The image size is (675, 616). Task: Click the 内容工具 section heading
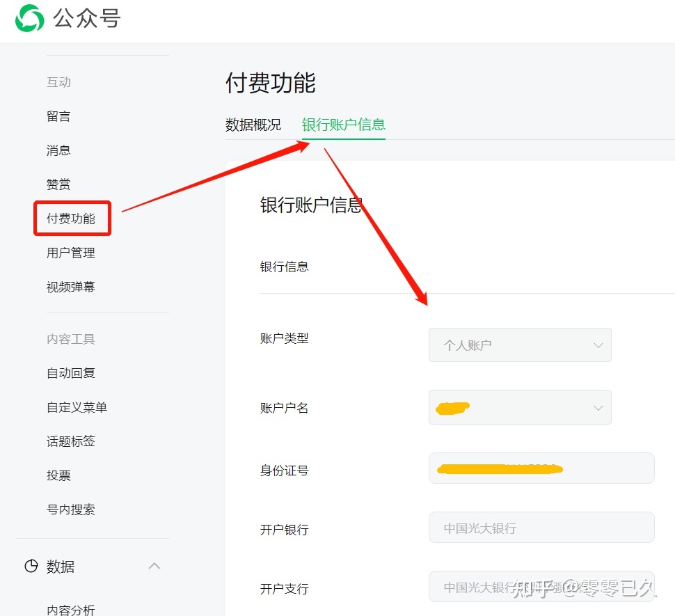(71, 339)
